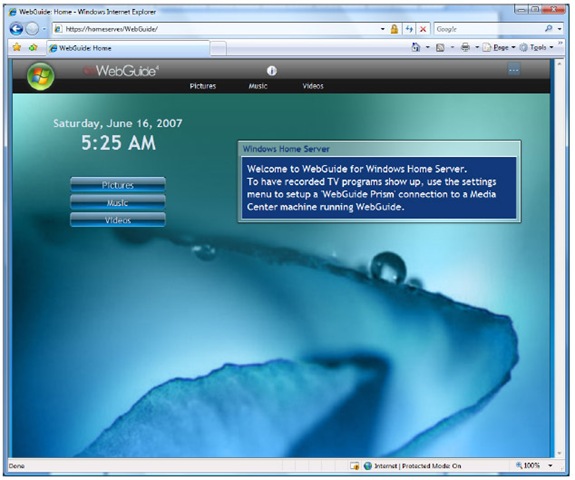Click the Print toolbar icon
This screenshot has width=575, height=480.
(465, 47)
